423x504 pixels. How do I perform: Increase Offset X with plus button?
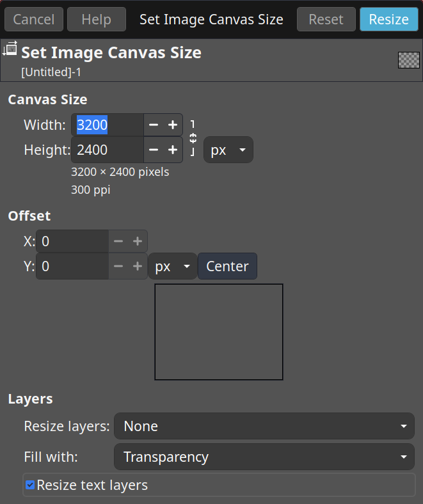pos(138,241)
